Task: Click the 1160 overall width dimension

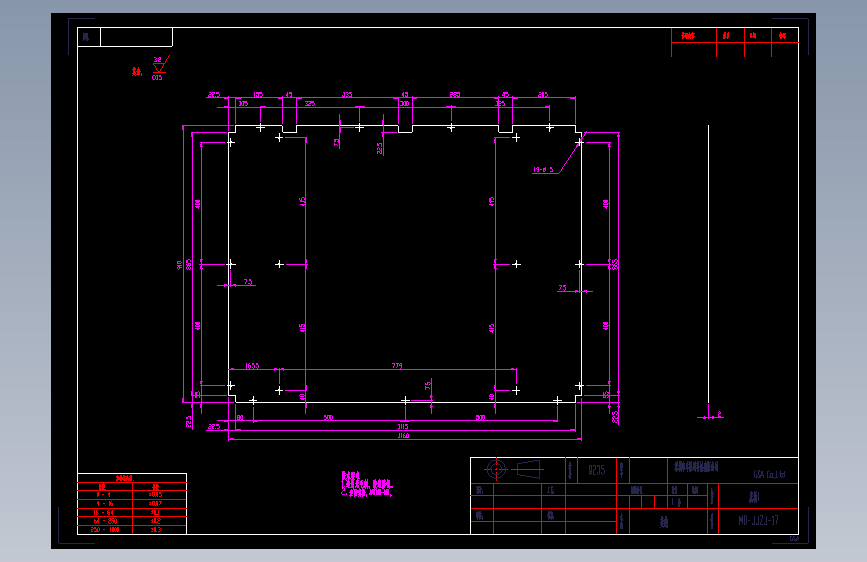Action: pos(403,436)
